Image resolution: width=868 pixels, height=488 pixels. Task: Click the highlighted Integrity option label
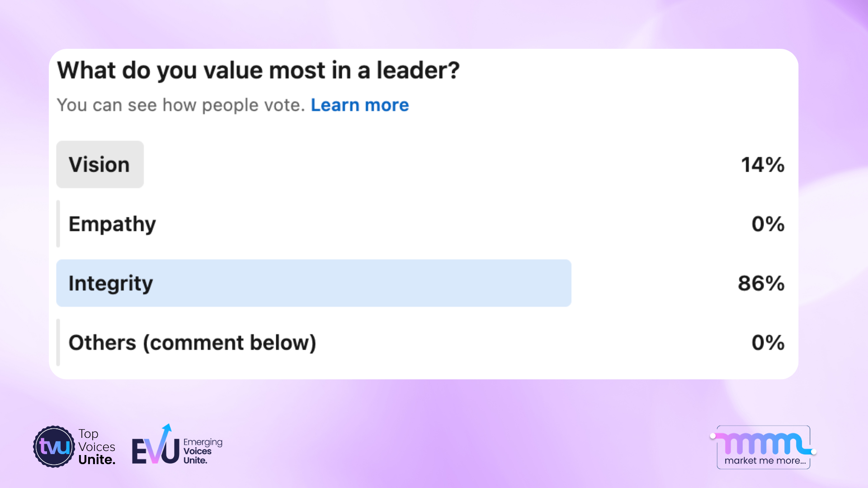coord(110,283)
